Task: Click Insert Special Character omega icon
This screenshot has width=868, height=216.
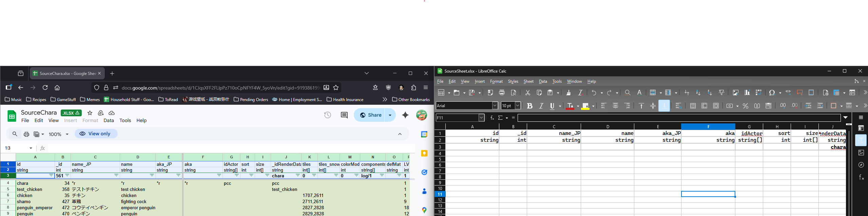Action: (x=772, y=93)
